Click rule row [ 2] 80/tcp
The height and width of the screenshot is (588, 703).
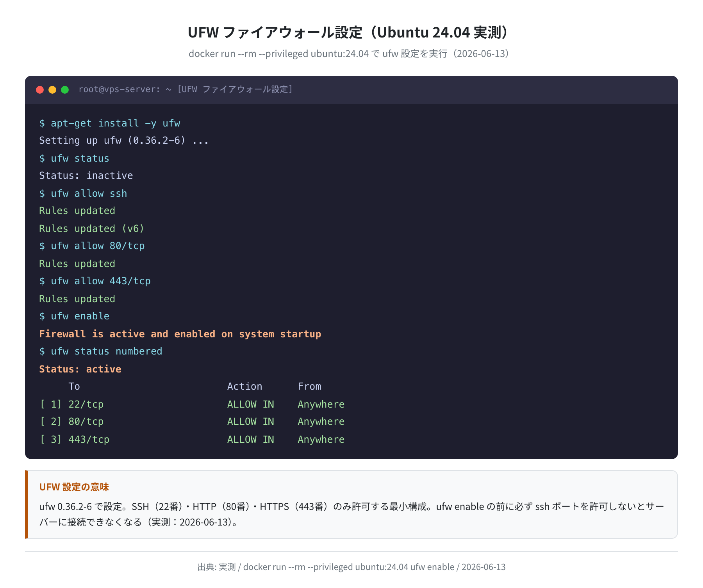(x=192, y=422)
